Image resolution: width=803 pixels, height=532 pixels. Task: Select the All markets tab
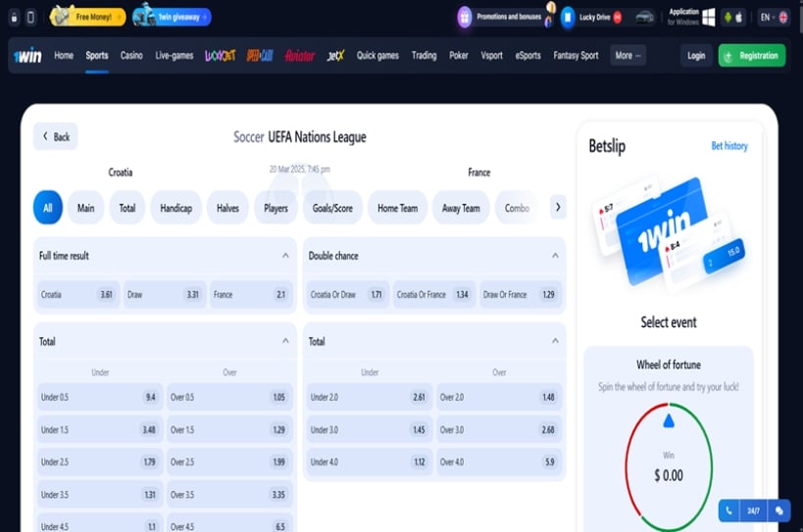tap(48, 208)
